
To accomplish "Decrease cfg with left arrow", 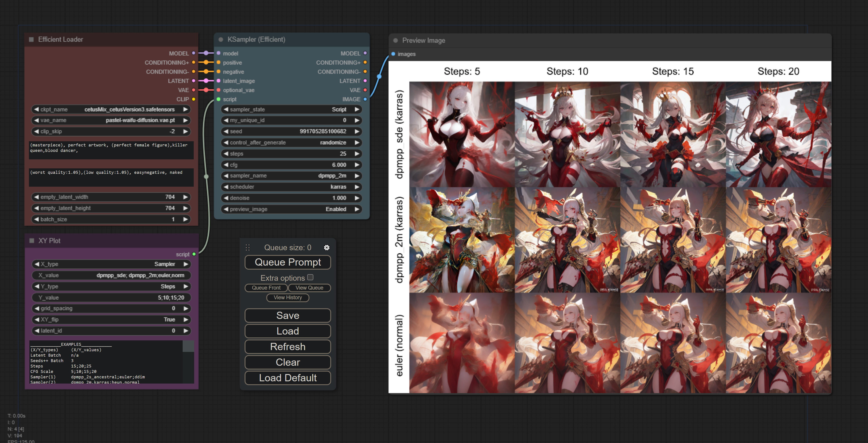I will (226, 165).
